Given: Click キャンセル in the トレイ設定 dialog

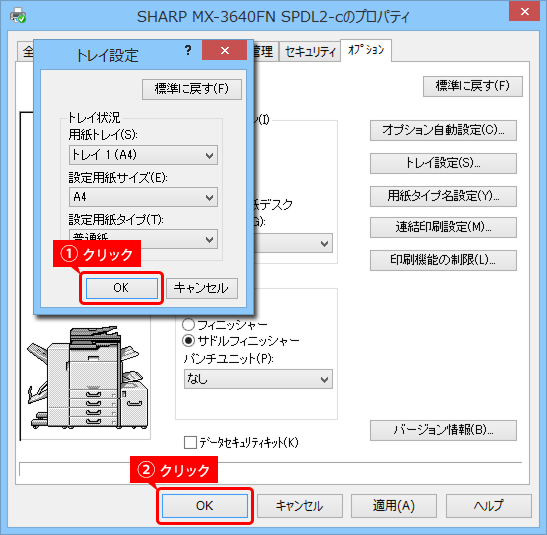Looking at the screenshot, I should click(x=202, y=288).
